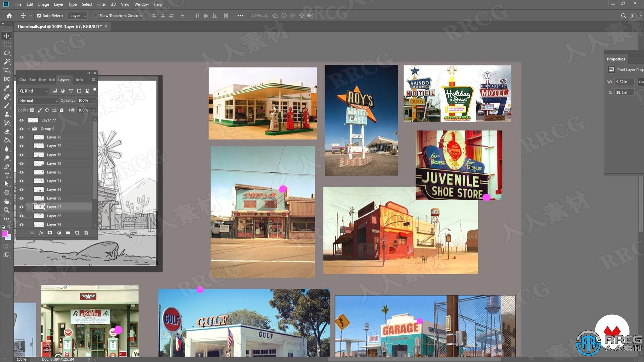Select the Move tool in the toolbar
644x362 pixels.
pos(7,36)
